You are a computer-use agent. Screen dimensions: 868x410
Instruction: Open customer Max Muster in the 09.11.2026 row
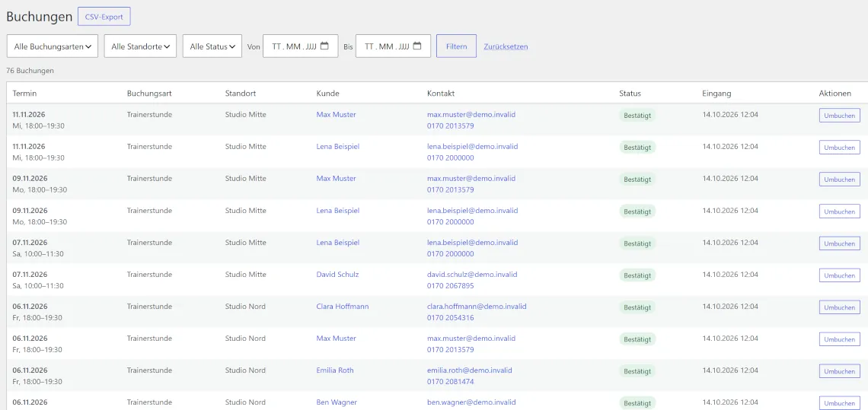click(x=336, y=179)
